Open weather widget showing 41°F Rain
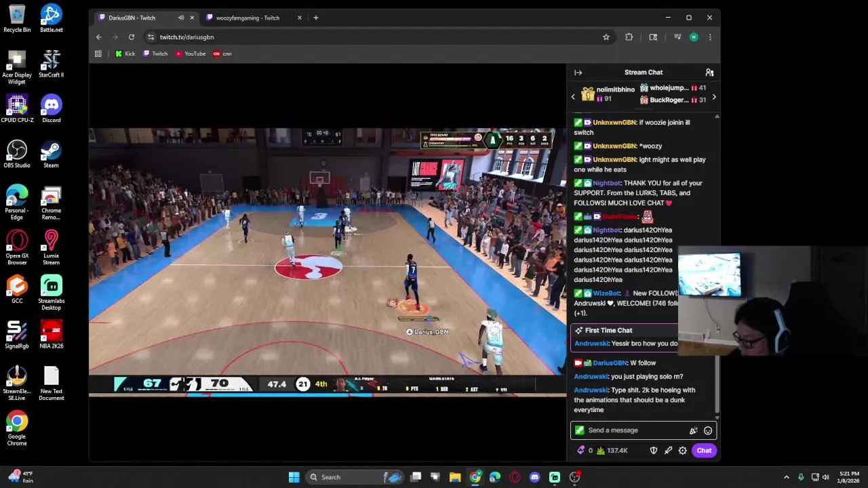868x488 pixels. 20,477
